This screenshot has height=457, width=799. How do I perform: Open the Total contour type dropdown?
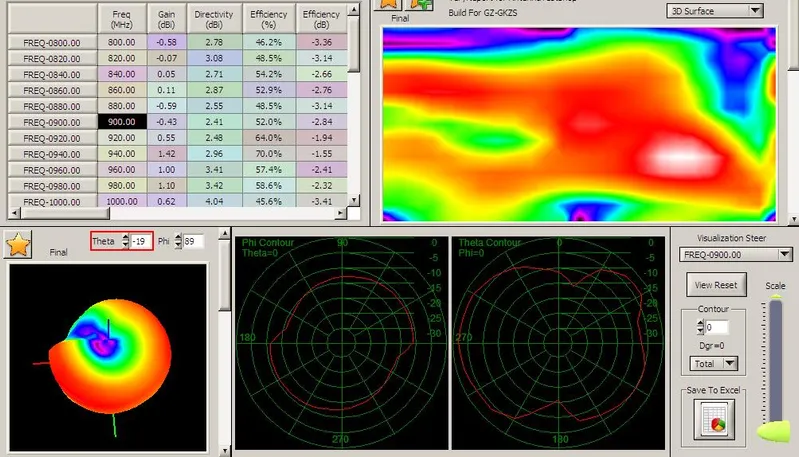(713, 364)
